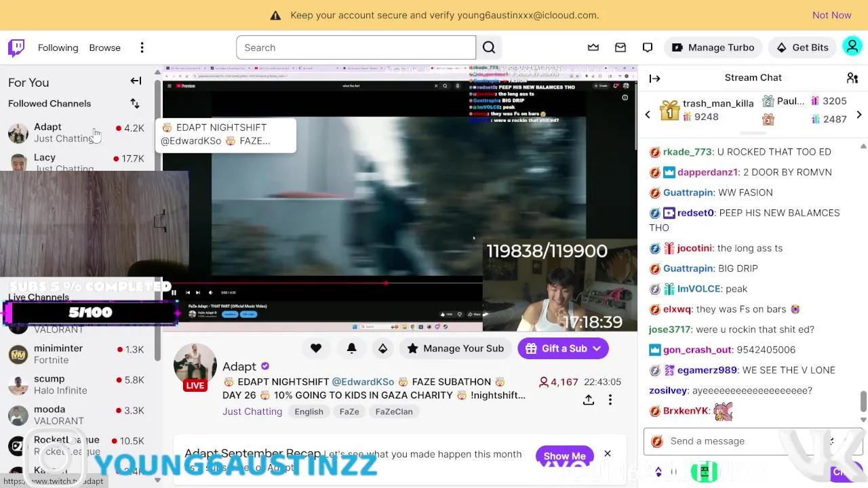The width and height of the screenshot is (868, 488).
Task: Sort the Followed Channels list
Action: coord(135,104)
